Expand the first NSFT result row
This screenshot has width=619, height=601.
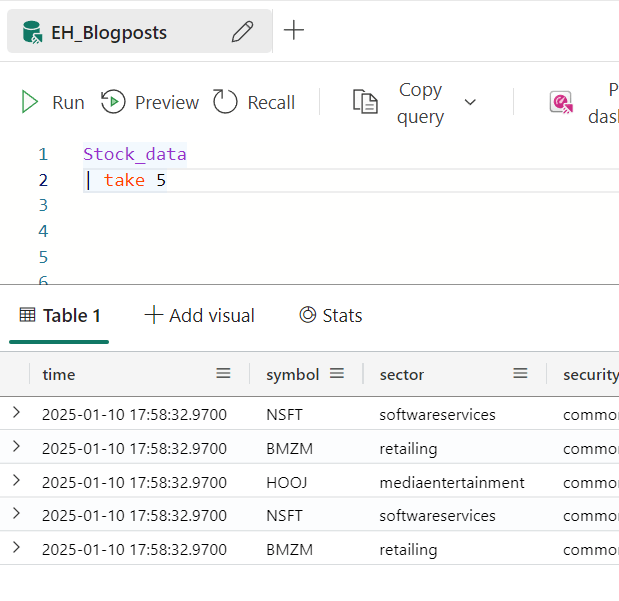[x=16, y=413]
